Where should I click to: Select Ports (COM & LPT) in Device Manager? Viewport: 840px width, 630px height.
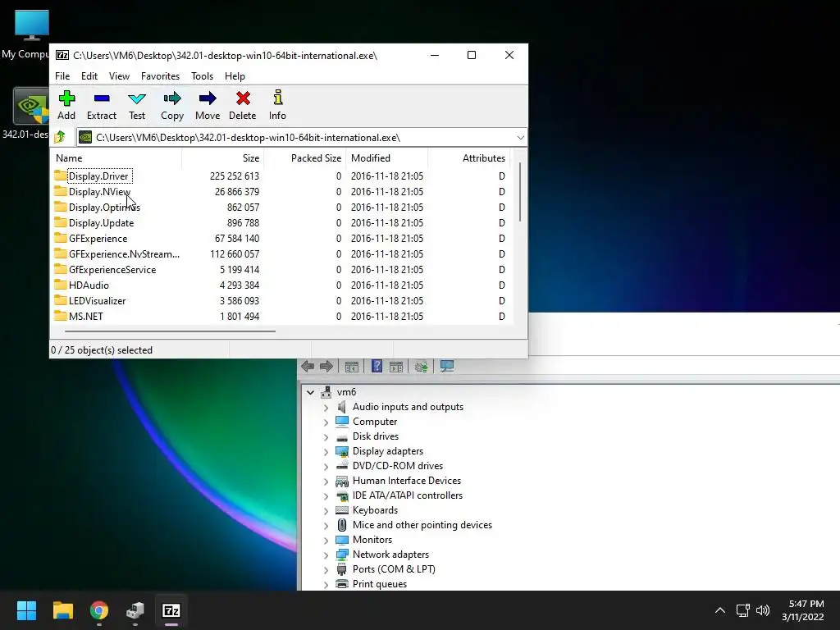[x=394, y=569]
